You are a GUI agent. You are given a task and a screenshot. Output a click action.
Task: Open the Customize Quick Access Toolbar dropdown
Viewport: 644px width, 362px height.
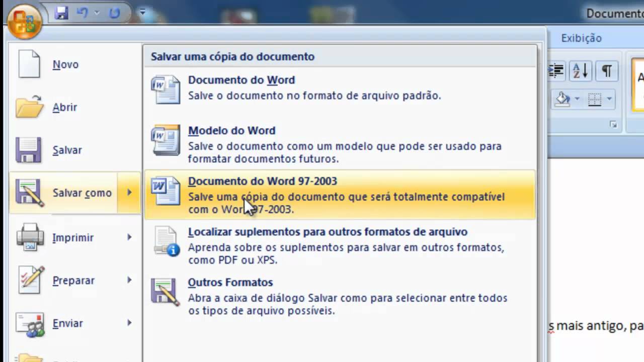[x=142, y=13]
